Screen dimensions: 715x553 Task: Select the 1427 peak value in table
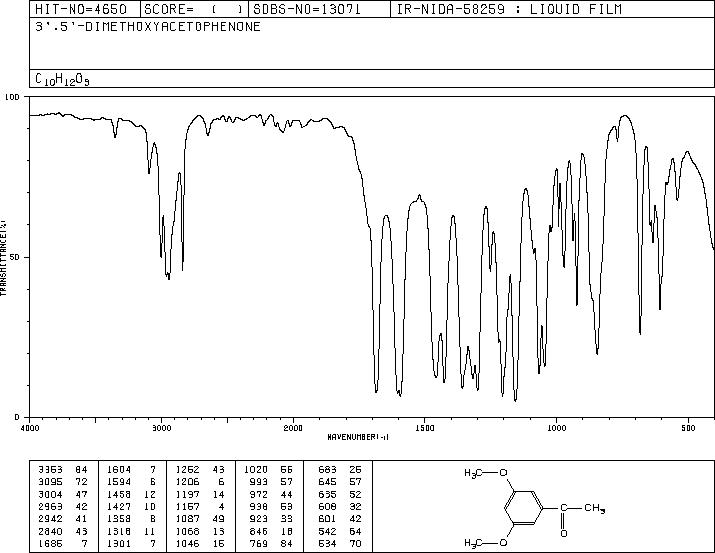point(119,506)
